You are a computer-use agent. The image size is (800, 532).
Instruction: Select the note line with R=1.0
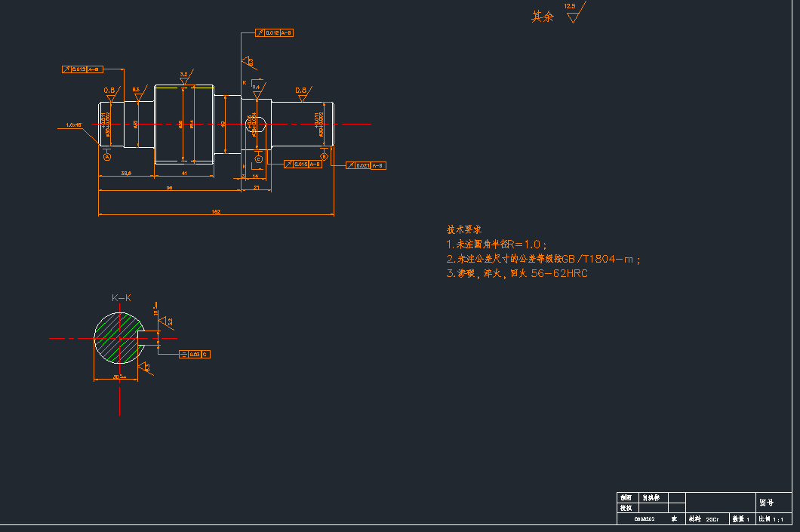(x=497, y=244)
